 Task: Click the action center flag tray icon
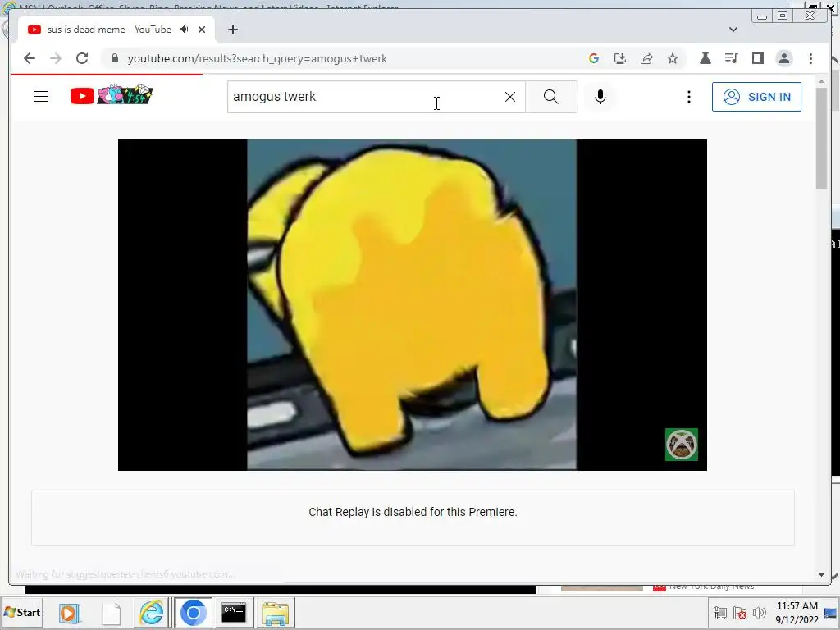point(740,612)
